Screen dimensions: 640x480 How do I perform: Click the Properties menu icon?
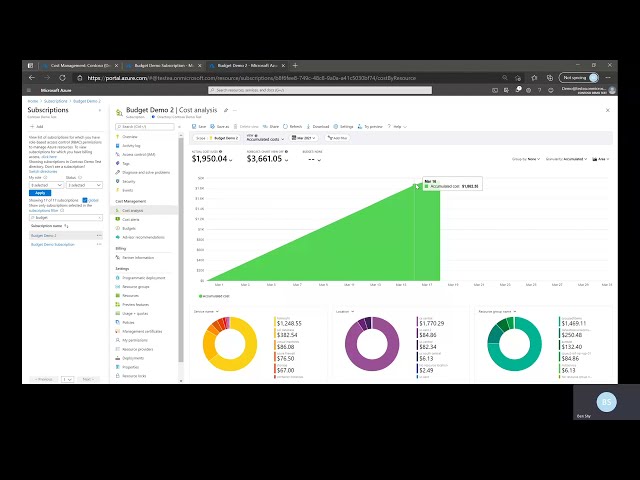pyautogui.click(x=118, y=367)
